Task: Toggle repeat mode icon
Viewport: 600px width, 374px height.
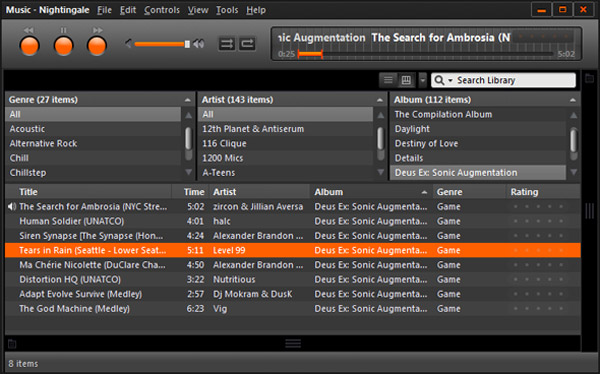Action: click(x=247, y=44)
